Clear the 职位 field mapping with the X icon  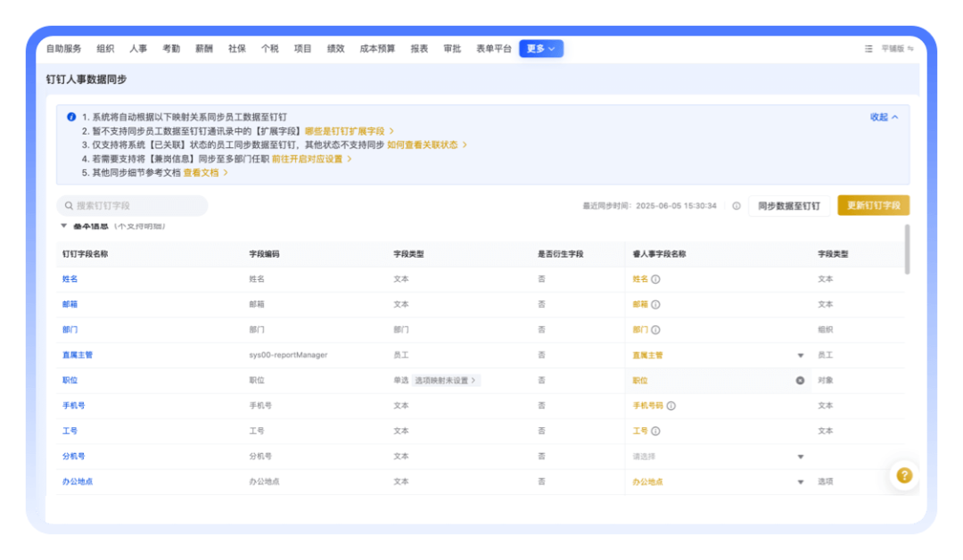(x=800, y=380)
